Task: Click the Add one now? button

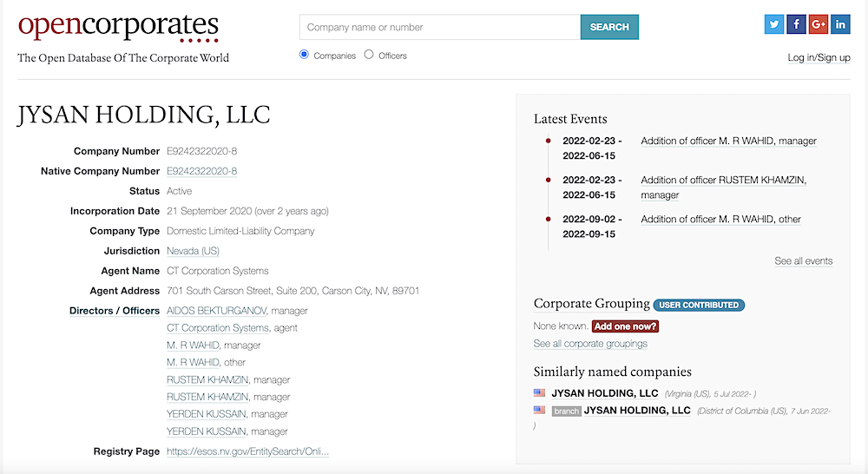Action: [625, 326]
